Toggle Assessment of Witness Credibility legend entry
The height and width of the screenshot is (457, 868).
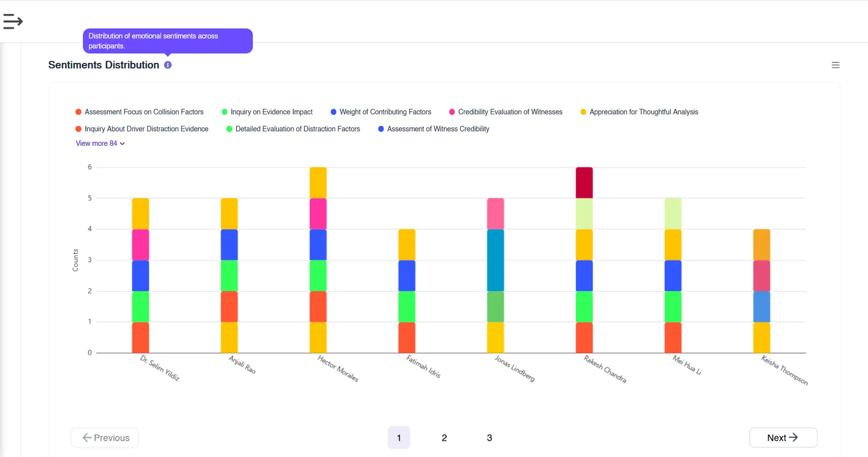[x=433, y=129]
